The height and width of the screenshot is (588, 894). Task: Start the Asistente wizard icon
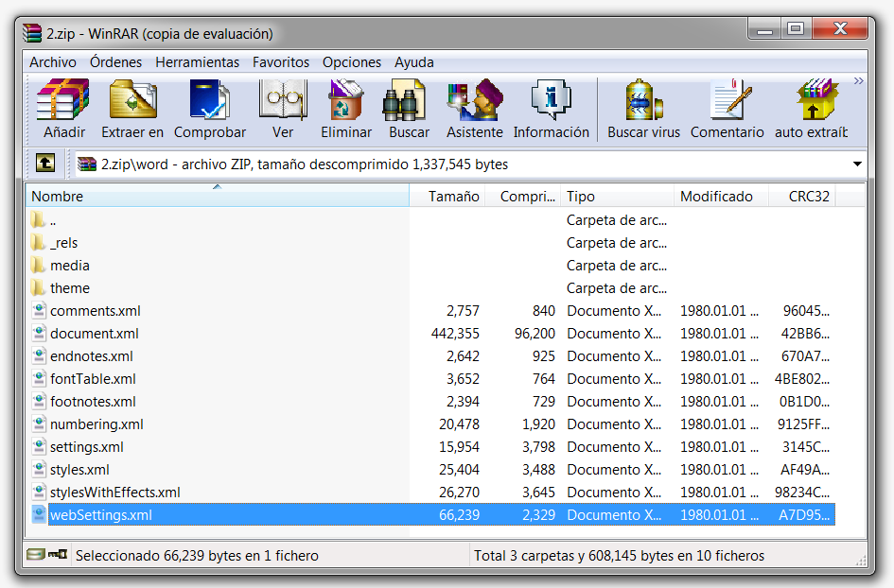[475, 102]
